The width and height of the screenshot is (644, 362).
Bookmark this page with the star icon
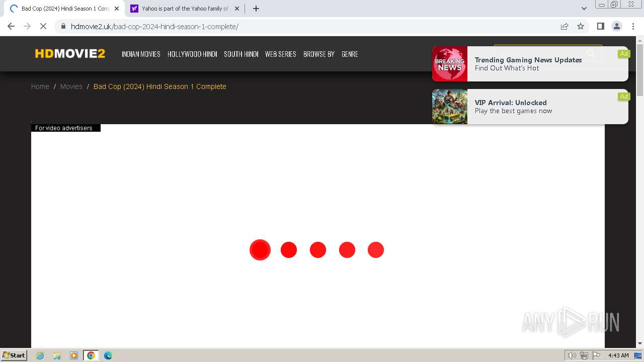[x=581, y=26]
